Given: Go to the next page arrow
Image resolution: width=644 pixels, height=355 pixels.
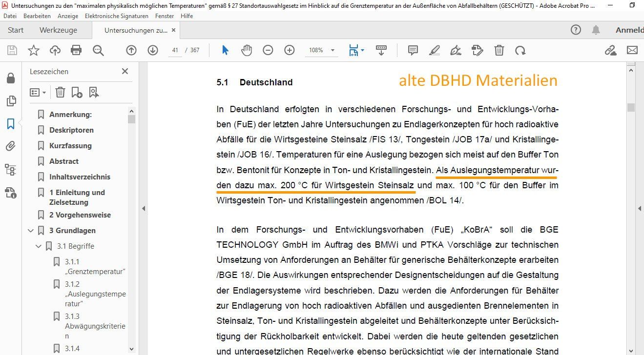Looking at the screenshot, I should [153, 50].
